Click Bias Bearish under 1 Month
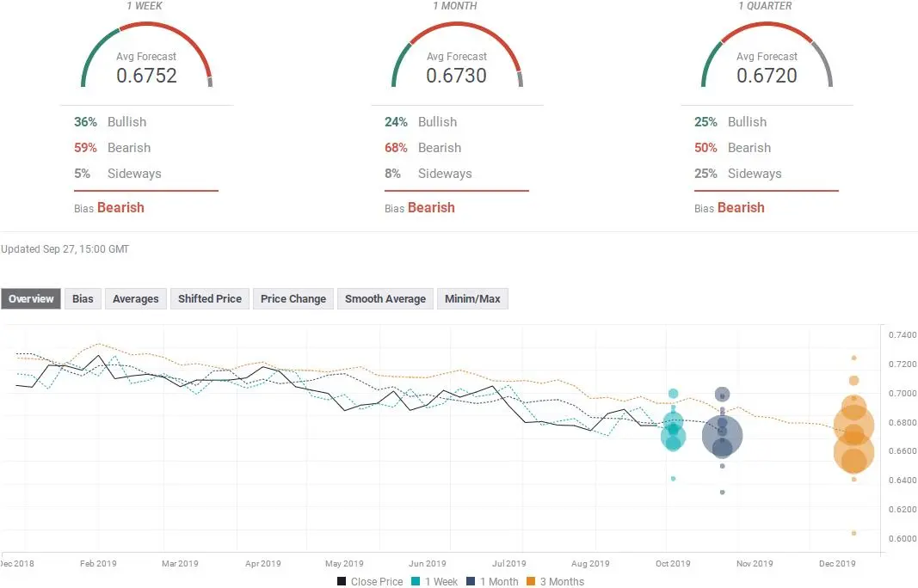The image size is (918, 588). [420, 208]
